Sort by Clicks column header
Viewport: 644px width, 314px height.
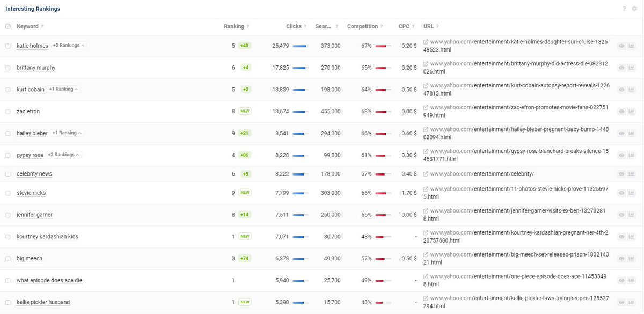[x=294, y=26]
